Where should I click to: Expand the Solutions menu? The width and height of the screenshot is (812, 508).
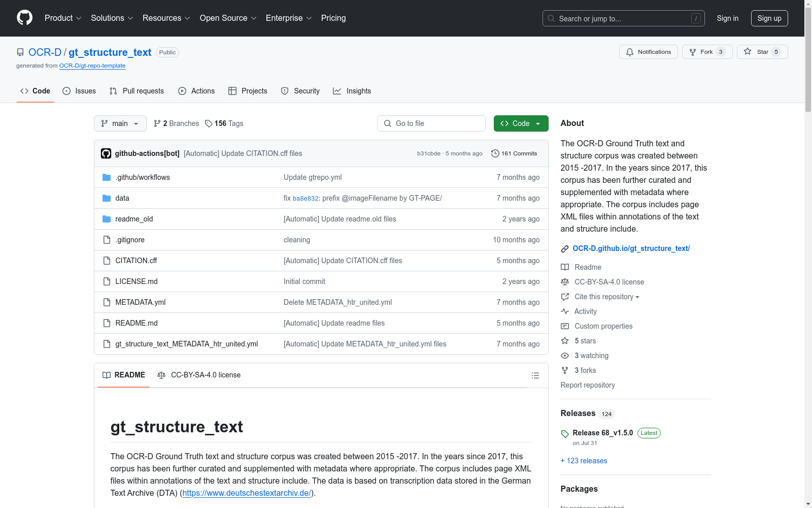112,18
